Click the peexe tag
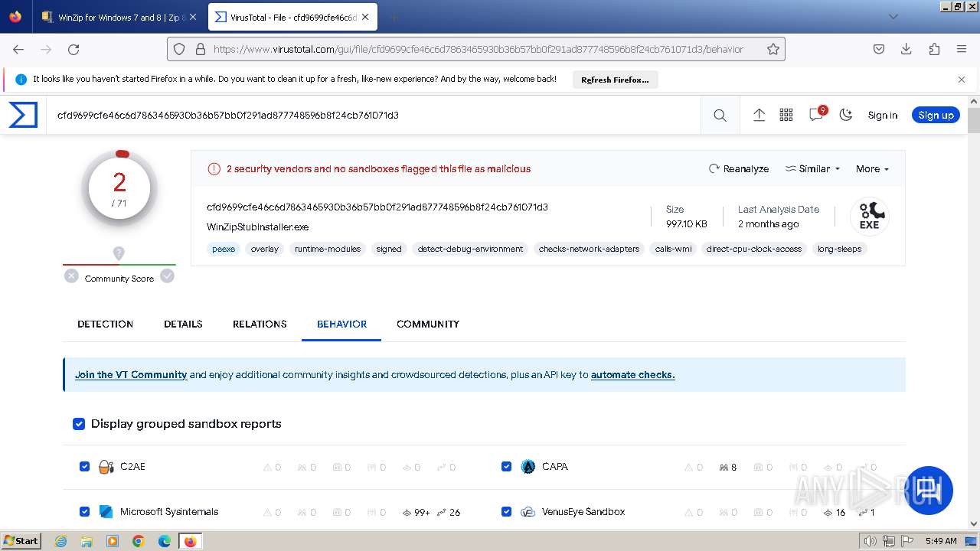Image resolution: width=980 pixels, height=551 pixels. click(x=224, y=249)
